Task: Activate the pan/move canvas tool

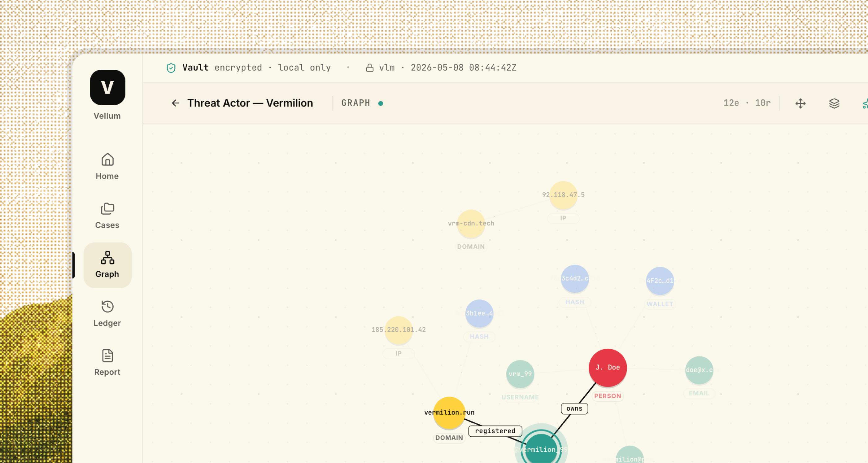Action: click(800, 103)
